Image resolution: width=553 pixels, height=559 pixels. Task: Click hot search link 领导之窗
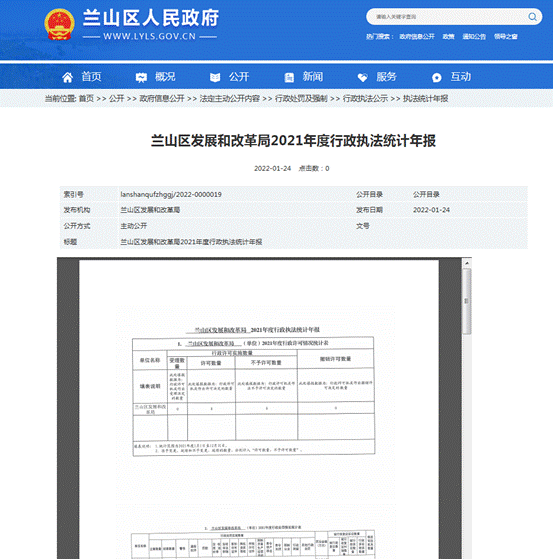pos(506,37)
